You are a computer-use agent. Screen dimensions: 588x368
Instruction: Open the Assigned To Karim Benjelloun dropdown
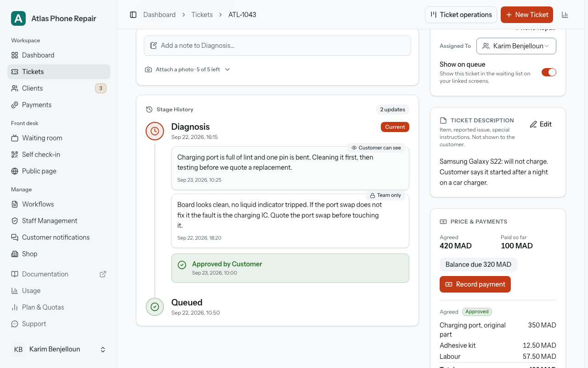click(x=516, y=46)
